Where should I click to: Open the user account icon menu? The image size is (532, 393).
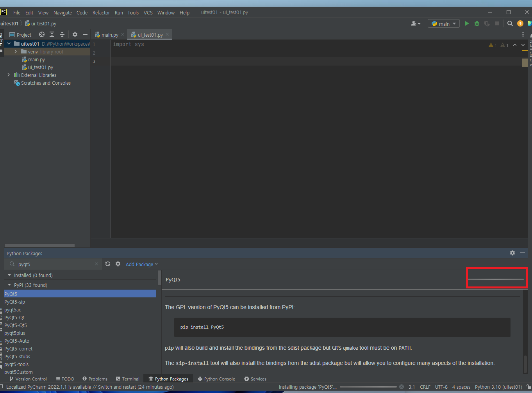[x=416, y=23]
